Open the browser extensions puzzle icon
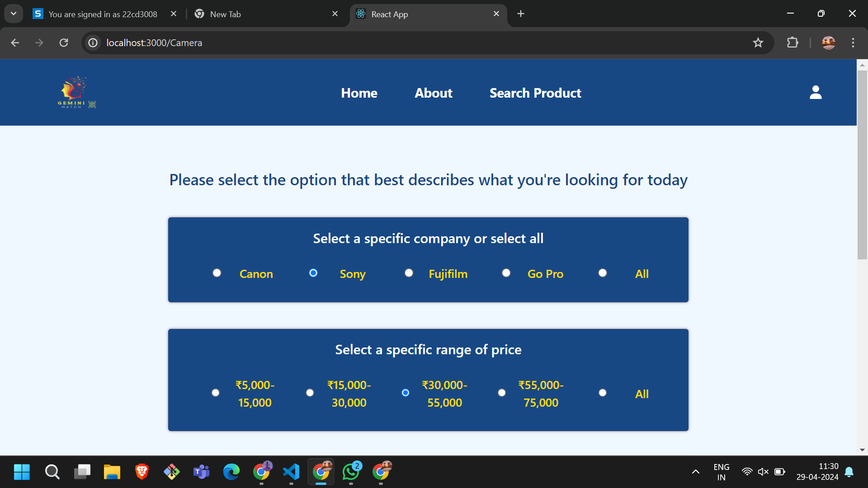This screenshot has width=868, height=488. pyautogui.click(x=792, y=43)
